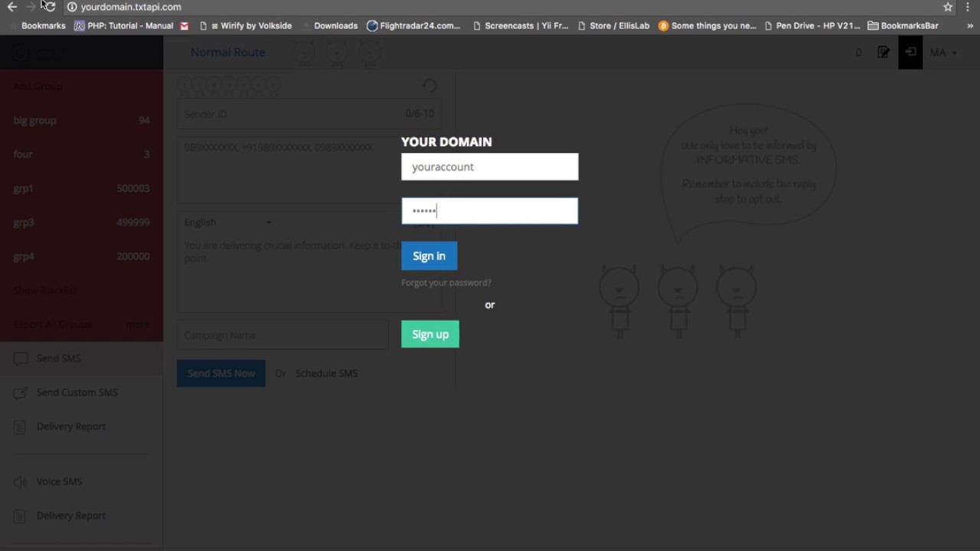
Task: Open the English language dropdown
Action: pyautogui.click(x=227, y=223)
